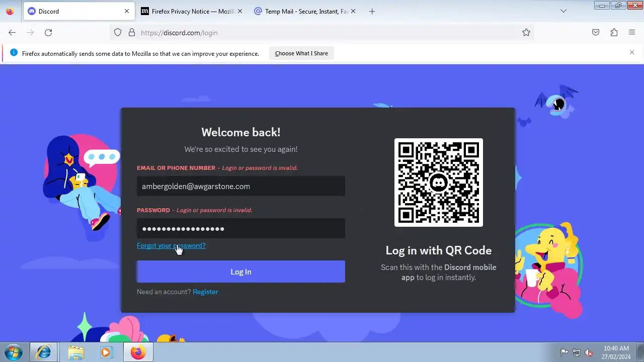This screenshot has width=644, height=362.
Task: Click the Firefox logo in the tab strip
Action: pos(10,11)
